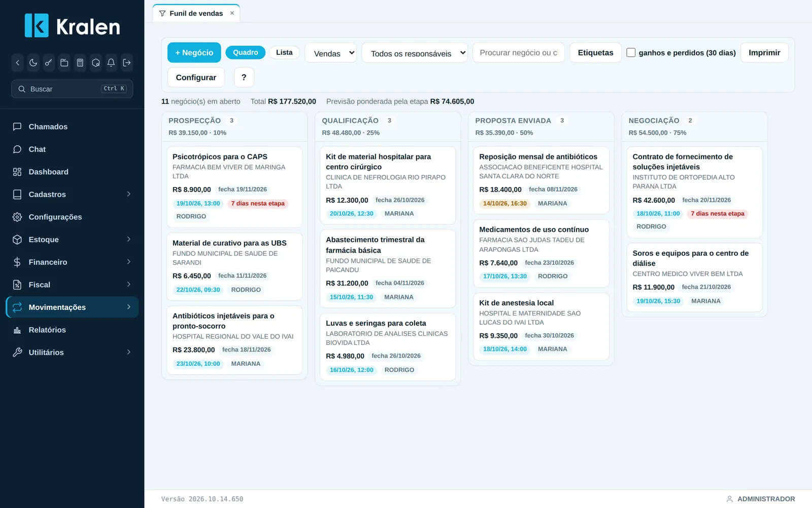Click the Versão 2026.10.14.650 footer text

pyautogui.click(x=202, y=499)
